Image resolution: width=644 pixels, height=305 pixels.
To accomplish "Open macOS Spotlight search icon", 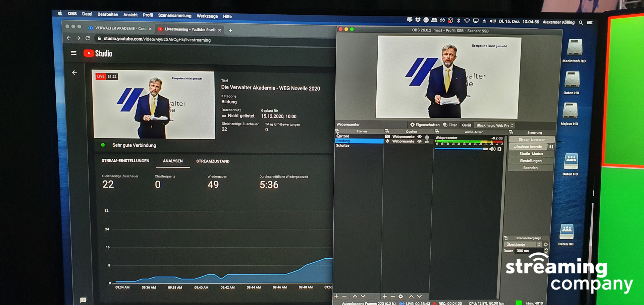I will 581,22.
